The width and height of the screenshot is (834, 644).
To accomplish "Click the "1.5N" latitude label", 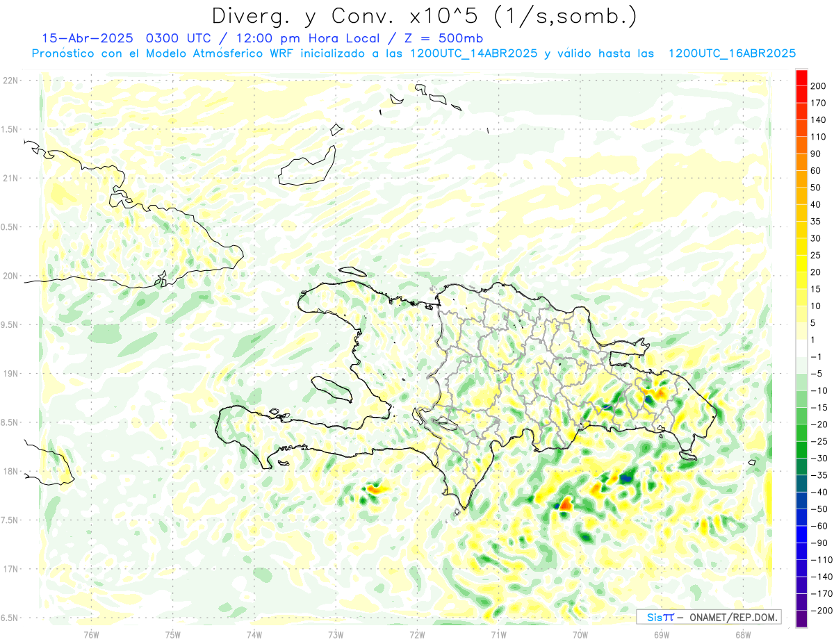I will pyautogui.click(x=10, y=129).
